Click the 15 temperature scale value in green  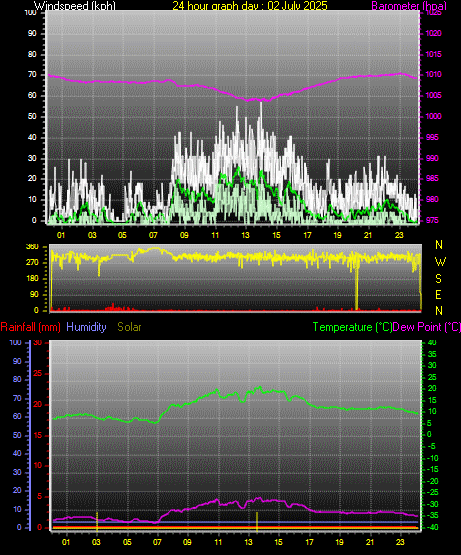click(x=432, y=400)
